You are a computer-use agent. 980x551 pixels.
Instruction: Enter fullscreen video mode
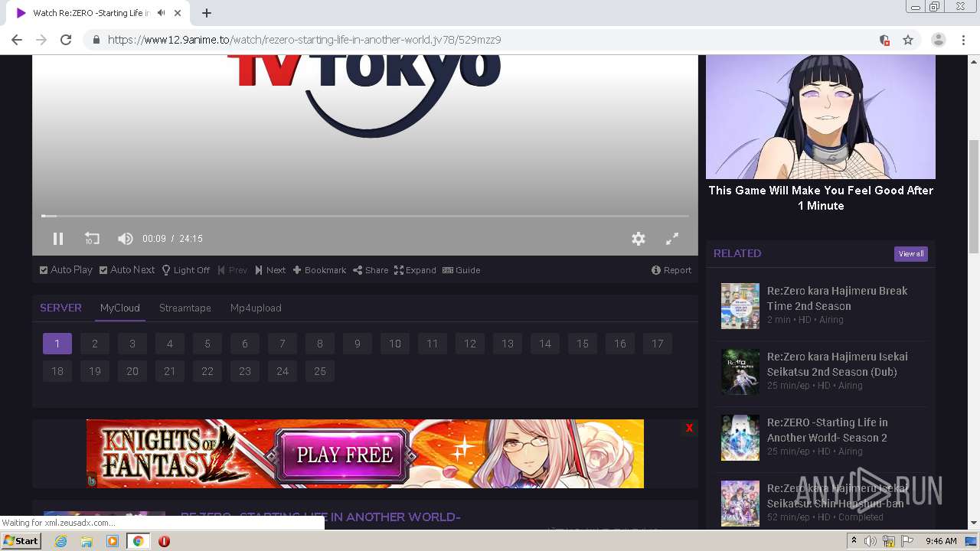[x=671, y=239]
